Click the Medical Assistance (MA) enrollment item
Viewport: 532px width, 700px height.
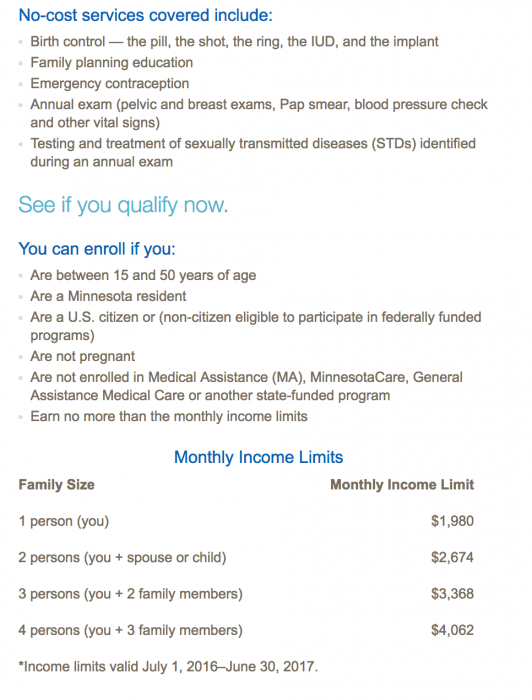point(246,386)
